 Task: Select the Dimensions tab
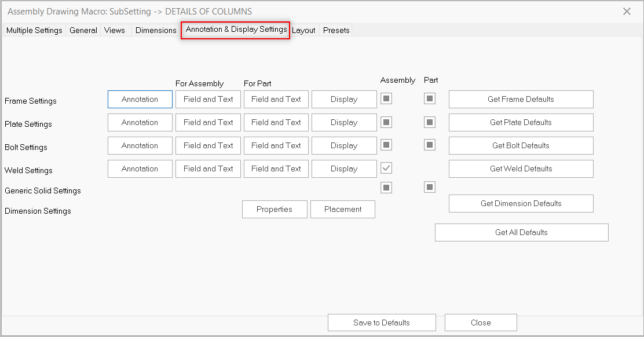(156, 30)
